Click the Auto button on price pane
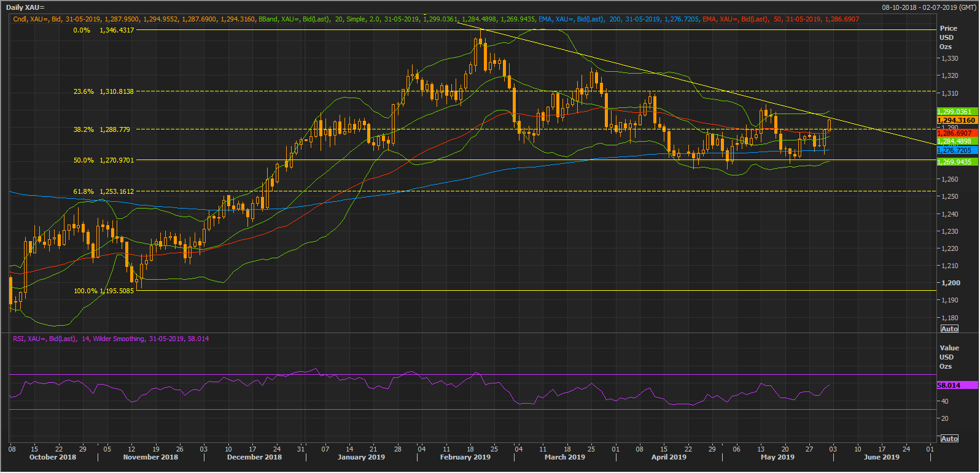Screen dimensions: 980x473 [x=949, y=329]
